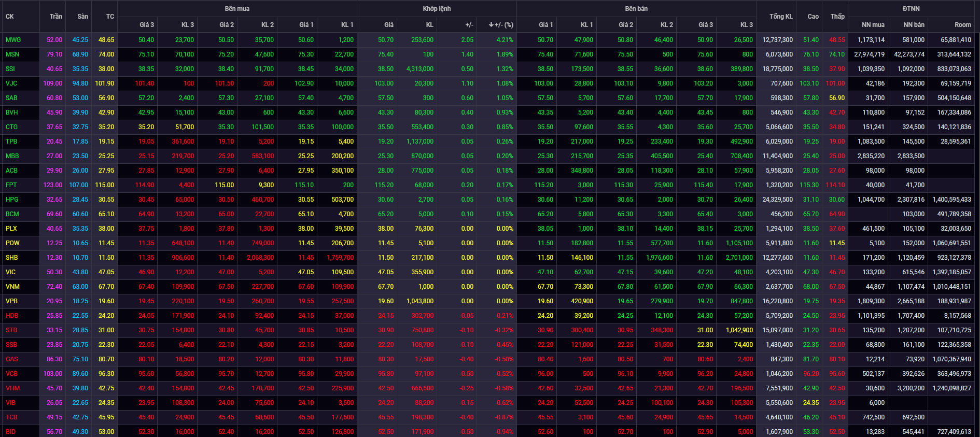Sort by the Trần ceiling price header
Viewport: 980px width, 437px height.
[x=56, y=17]
